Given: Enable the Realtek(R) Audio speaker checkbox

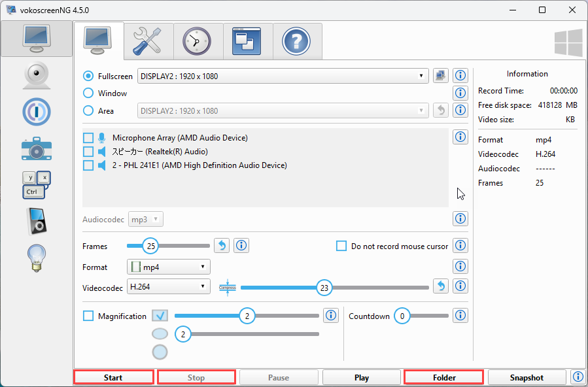Looking at the screenshot, I should pyautogui.click(x=88, y=152).
